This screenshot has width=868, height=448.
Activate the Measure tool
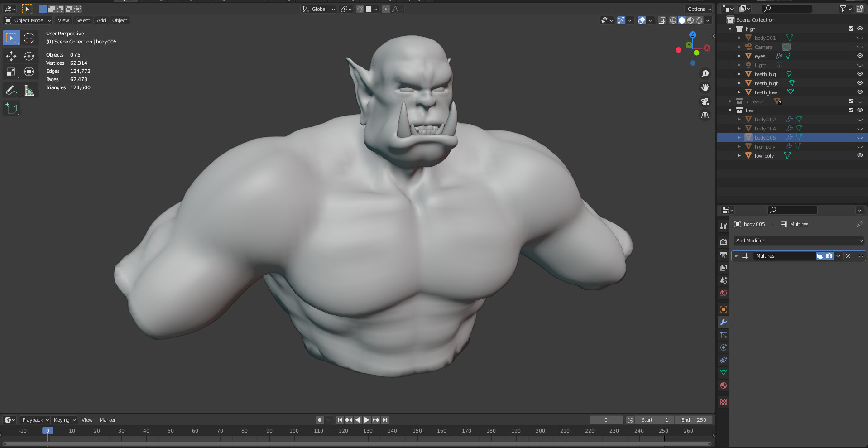click(x=29, y=91)
